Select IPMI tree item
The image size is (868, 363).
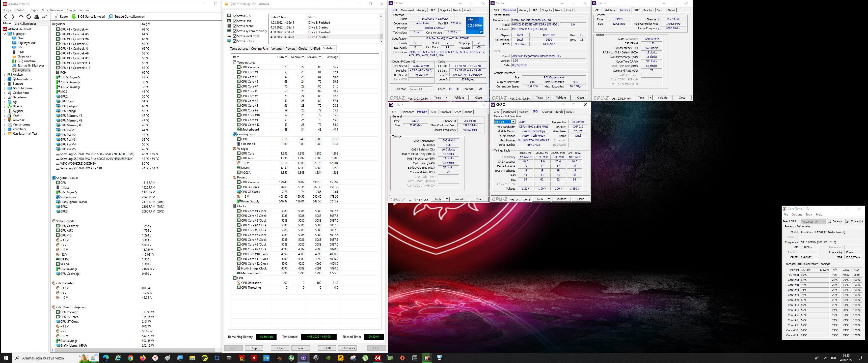click(x=20, y=52)
